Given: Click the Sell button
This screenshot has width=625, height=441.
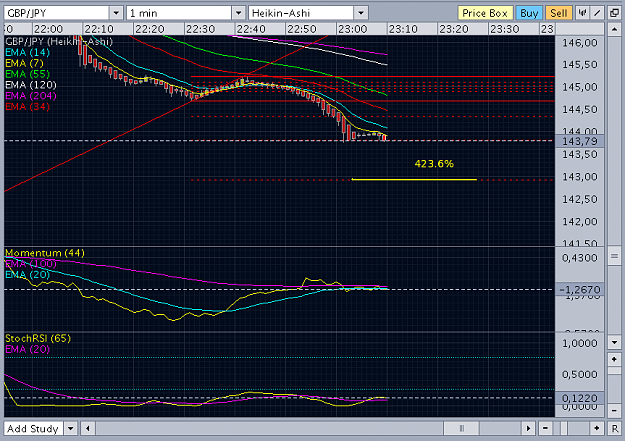Looking at the screenshot, I should coord(558,13).
